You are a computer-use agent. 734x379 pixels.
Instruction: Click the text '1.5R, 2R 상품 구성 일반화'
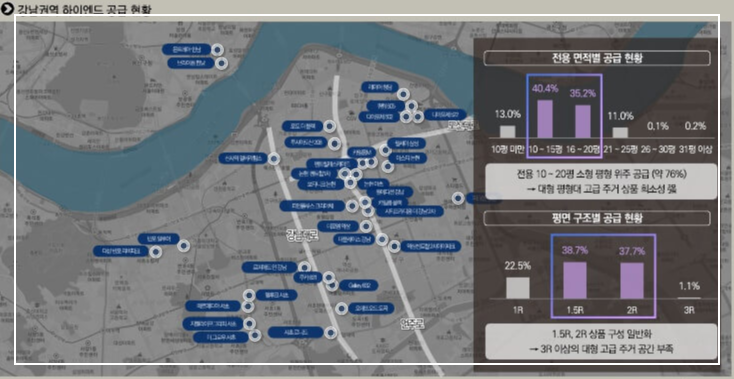point(602,334)
